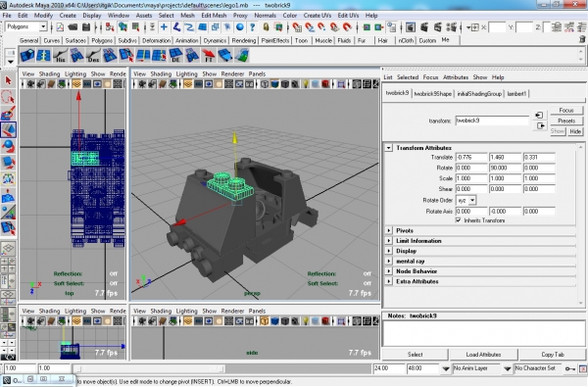Toggle textured display red cube icon
Image resolution: width=588 pixels, height=387 pixels.
[x=325, y=84]
